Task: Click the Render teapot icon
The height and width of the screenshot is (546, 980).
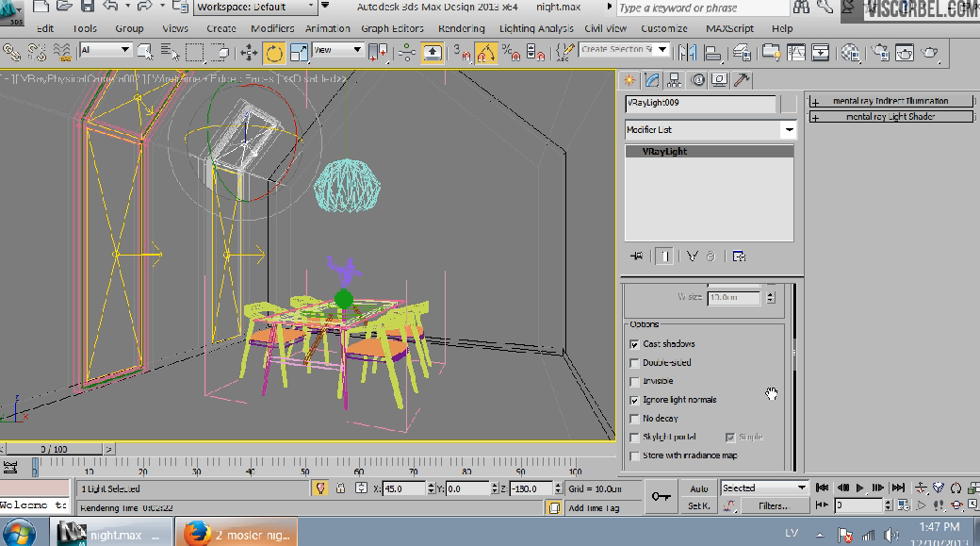Action: (x=929, y=53)
